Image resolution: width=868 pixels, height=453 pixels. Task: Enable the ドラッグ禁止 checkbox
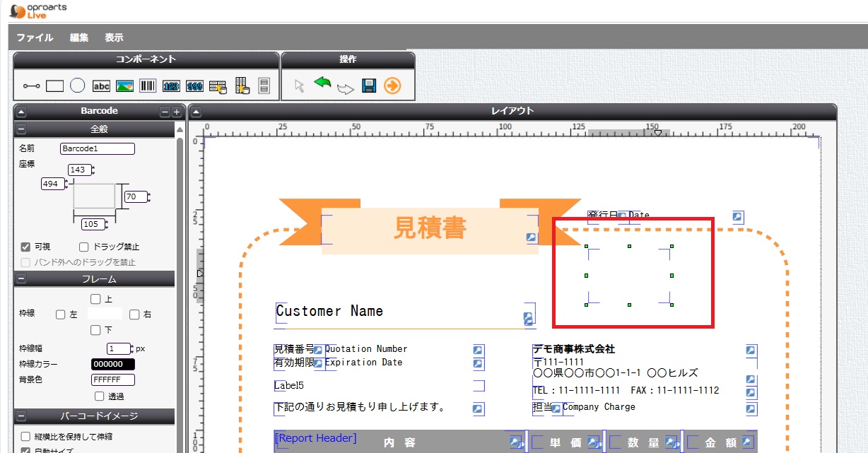[84, 247]
